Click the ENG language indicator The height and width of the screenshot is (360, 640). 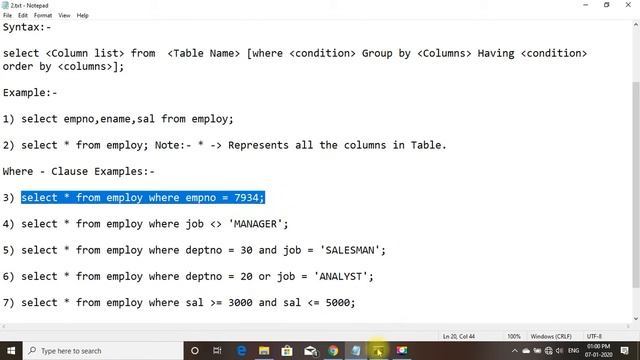click(x=573, y=351)
